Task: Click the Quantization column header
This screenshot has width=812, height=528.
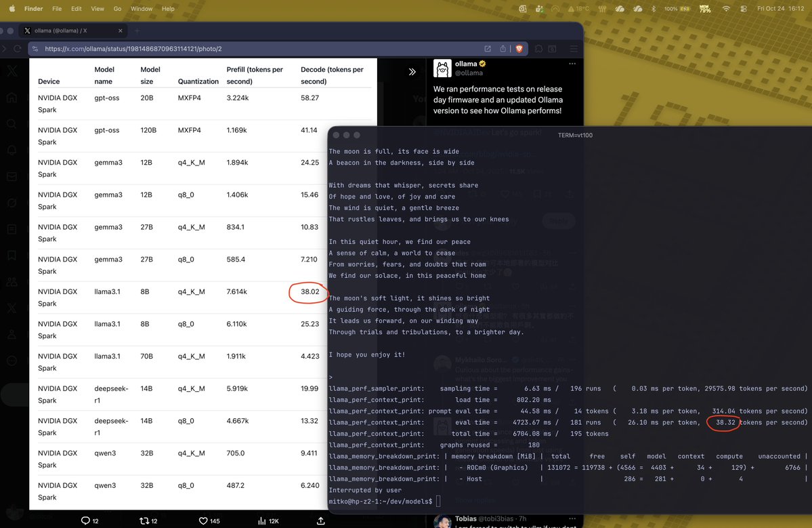Action: tap(198, 81)
